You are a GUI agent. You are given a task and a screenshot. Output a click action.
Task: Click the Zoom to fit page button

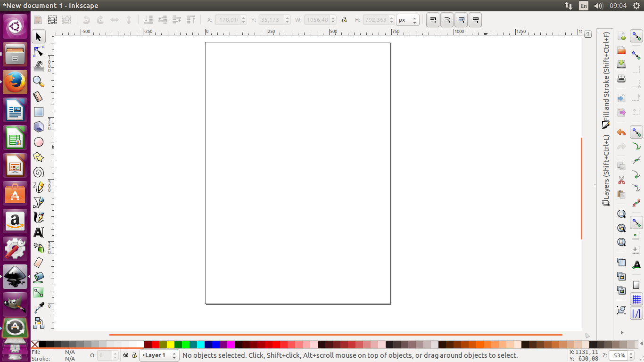tap(621, 242)
